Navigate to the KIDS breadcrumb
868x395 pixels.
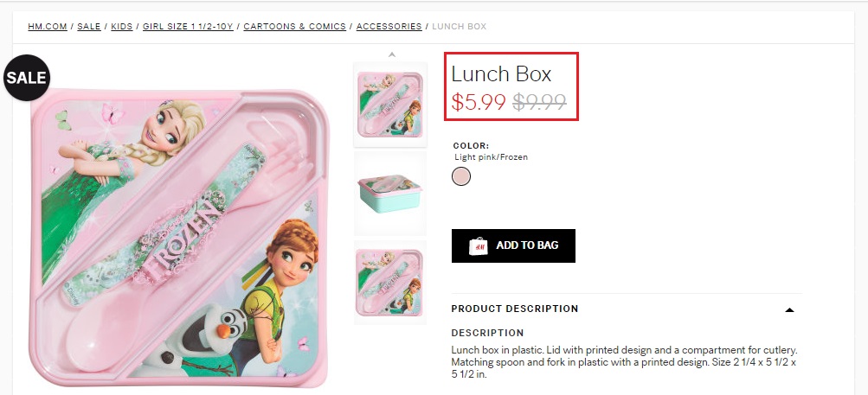point(122,27)
